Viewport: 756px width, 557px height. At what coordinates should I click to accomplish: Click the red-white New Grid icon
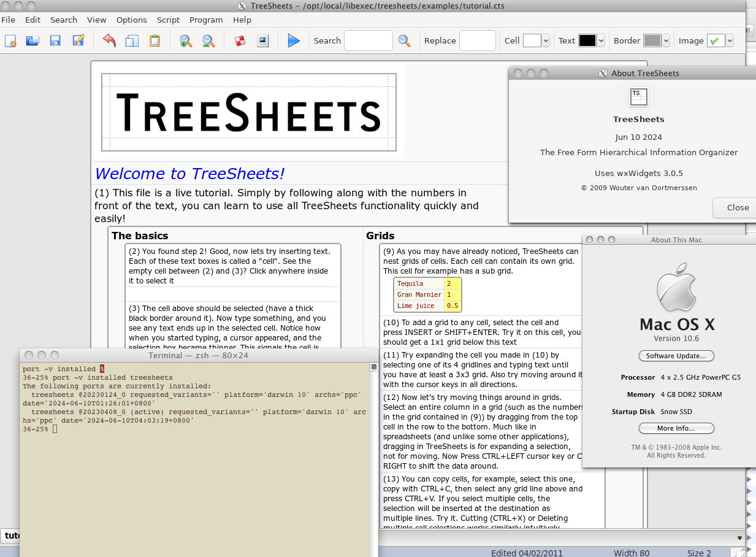click(x=240, y=40)
